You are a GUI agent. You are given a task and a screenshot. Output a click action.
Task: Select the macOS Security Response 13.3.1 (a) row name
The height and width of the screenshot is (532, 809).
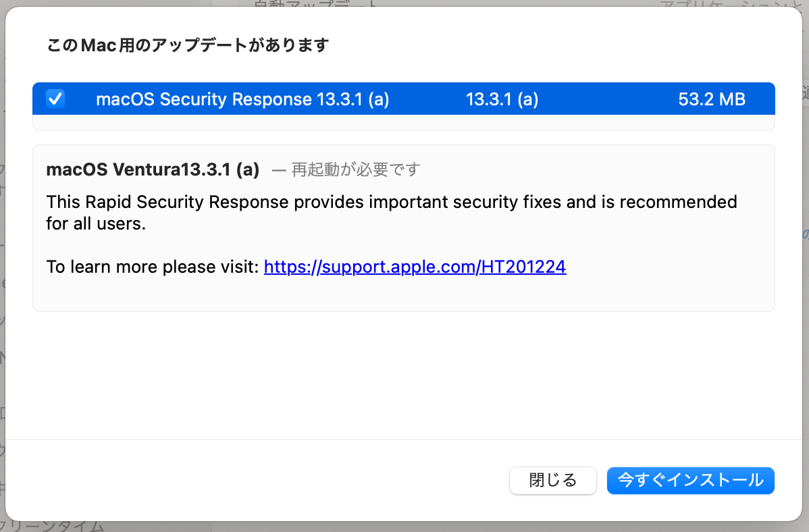[x=242, y=99]
